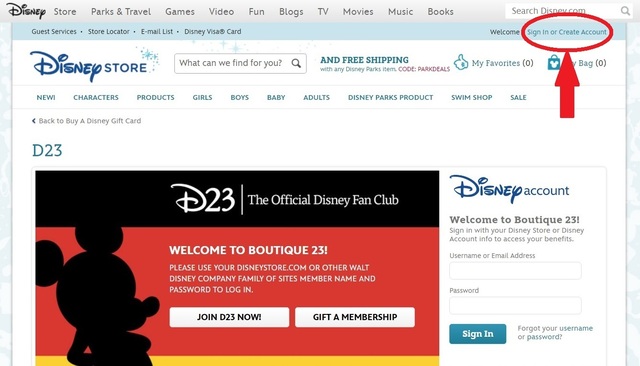Go Back to Buy A Disney Gift Card

[90, 121]
